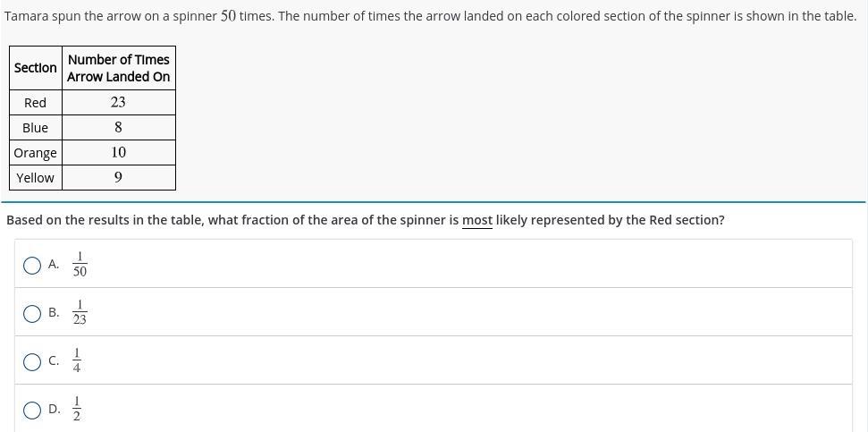
Task: Click the Orange row label in table
Action: [36, 153]
